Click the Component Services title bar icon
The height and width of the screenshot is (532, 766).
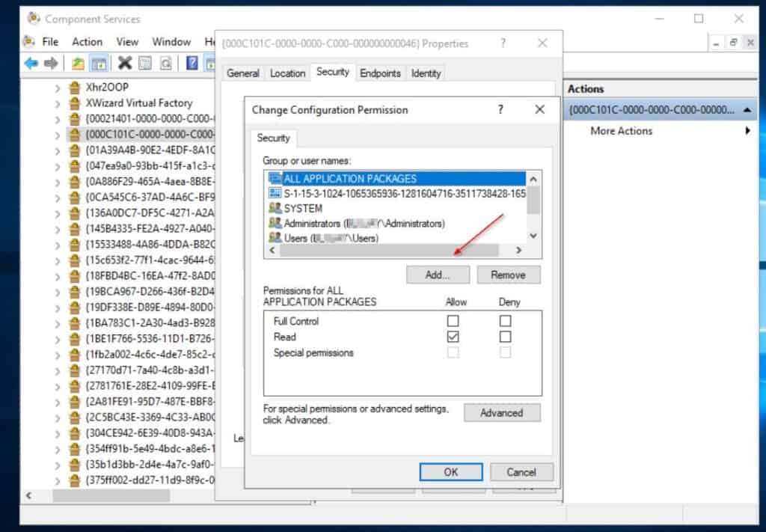34,19
